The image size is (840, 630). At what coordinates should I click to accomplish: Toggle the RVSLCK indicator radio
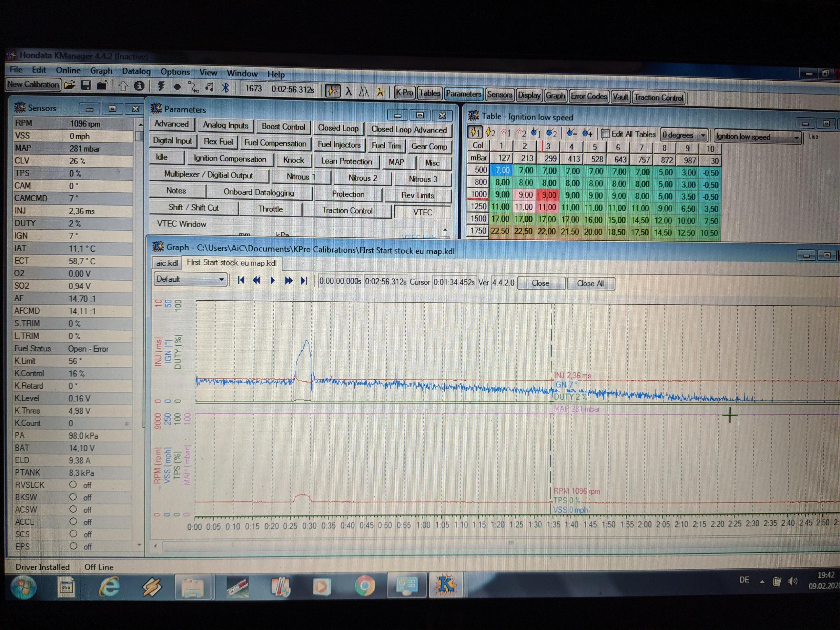tap(73, 485)
